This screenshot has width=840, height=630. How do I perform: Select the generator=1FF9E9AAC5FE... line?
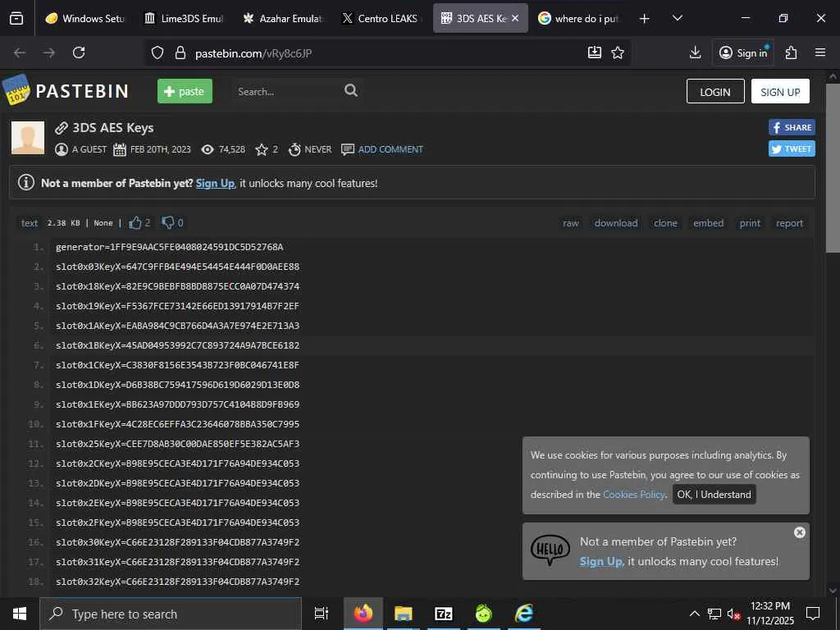point(169,247)
